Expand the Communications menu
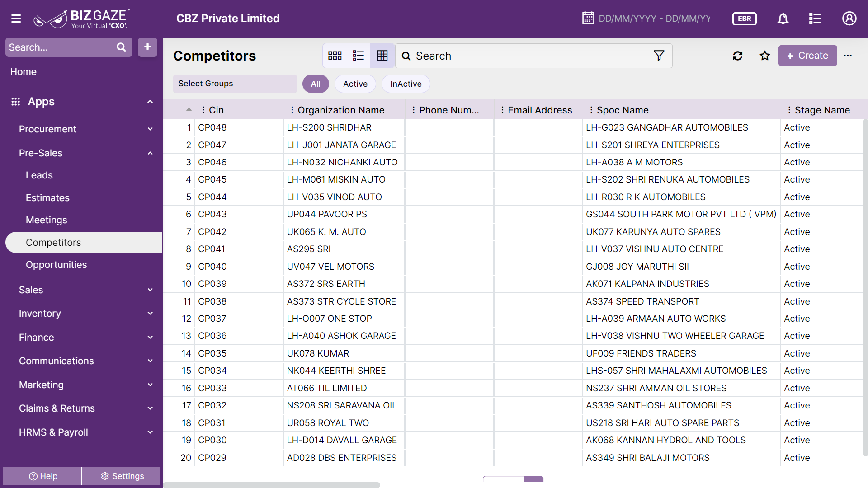 (x=150, y=361)
